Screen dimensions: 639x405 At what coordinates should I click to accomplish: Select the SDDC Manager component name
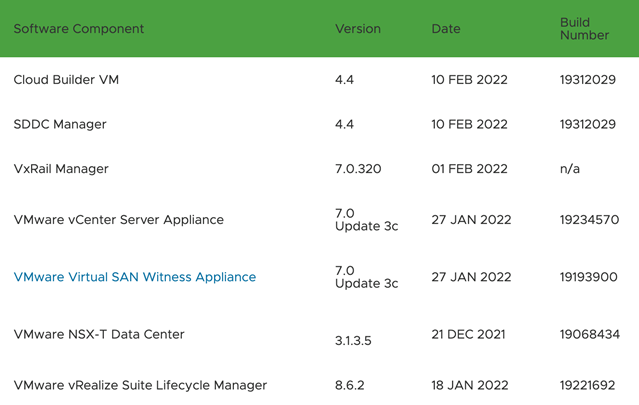[60, 125]
